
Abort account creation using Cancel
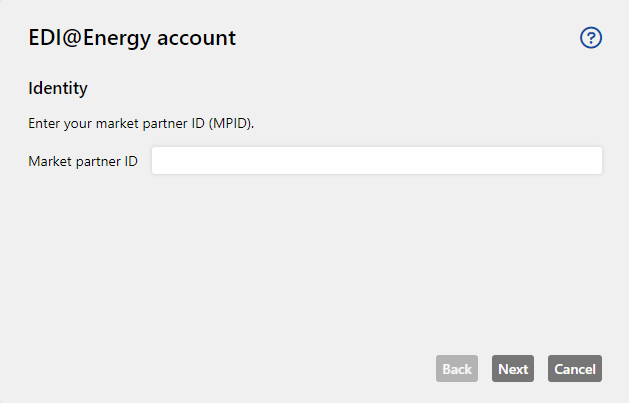click(x=575, y=369)
